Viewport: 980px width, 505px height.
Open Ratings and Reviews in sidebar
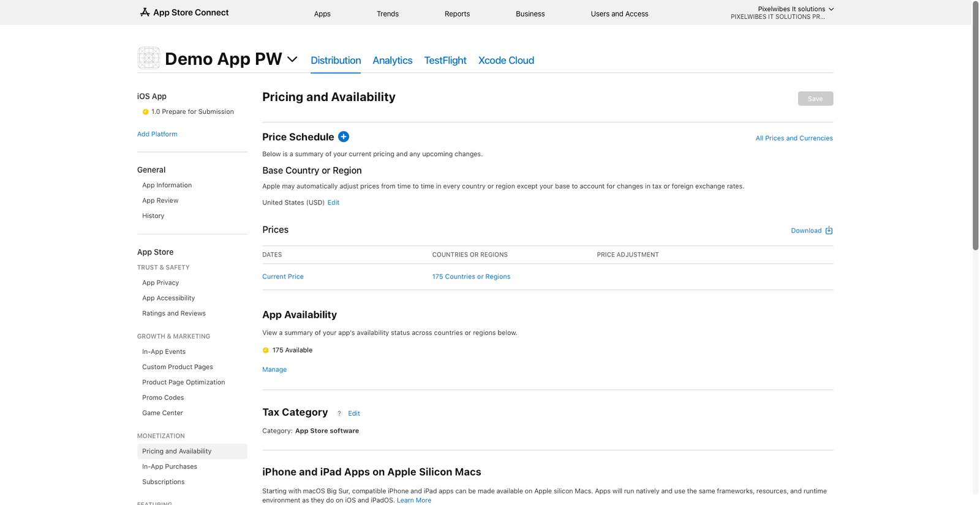[174, 313]
